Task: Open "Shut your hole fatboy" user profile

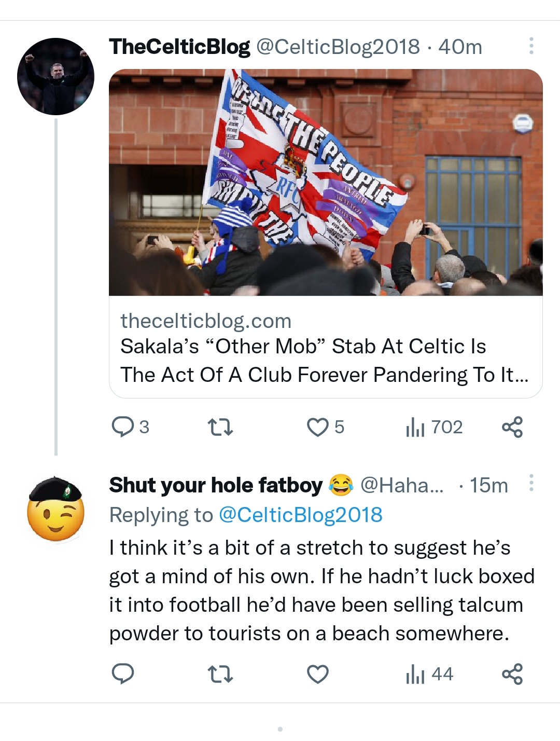Action: (216, 485)
